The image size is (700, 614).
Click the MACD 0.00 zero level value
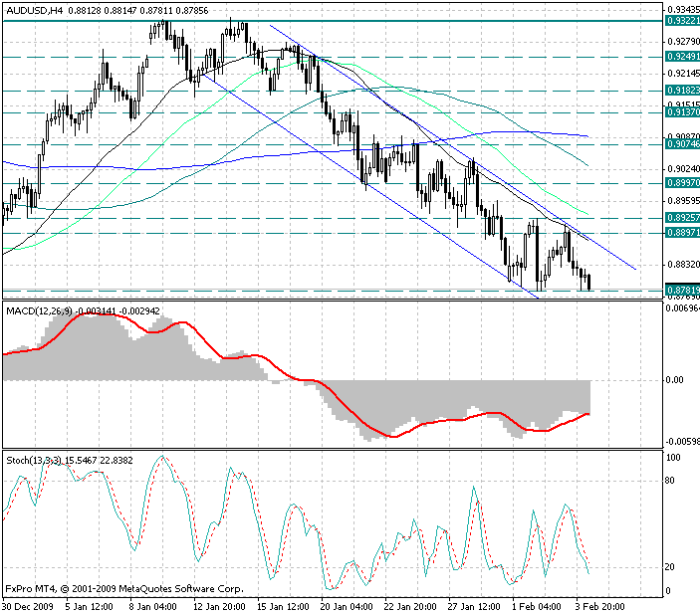[674, 380]
